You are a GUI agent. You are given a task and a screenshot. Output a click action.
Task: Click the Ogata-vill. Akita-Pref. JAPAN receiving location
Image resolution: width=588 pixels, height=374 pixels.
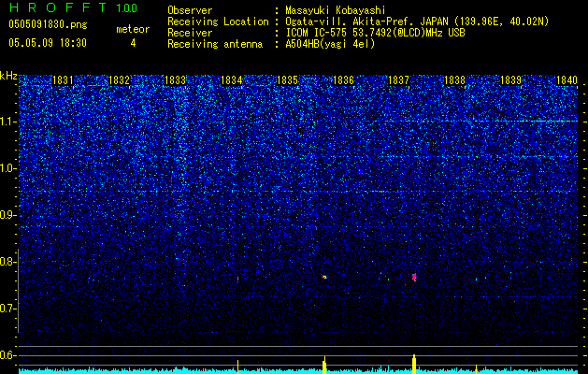[417, 22]
